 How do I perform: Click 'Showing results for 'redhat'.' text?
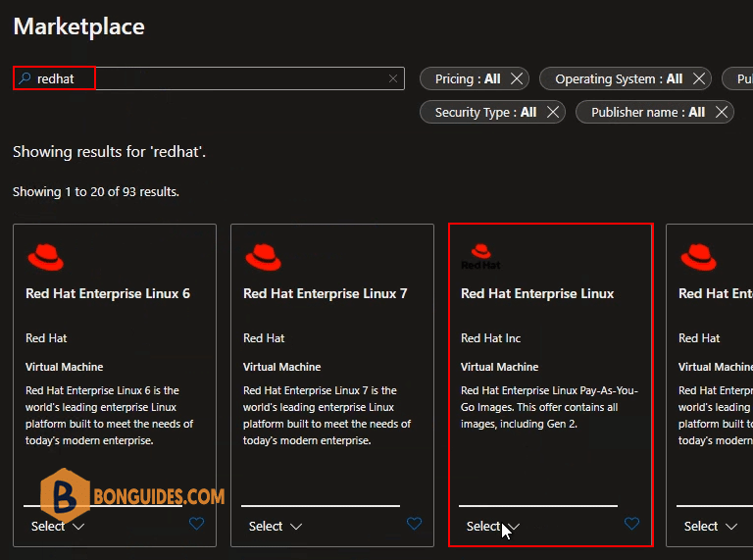110,152
